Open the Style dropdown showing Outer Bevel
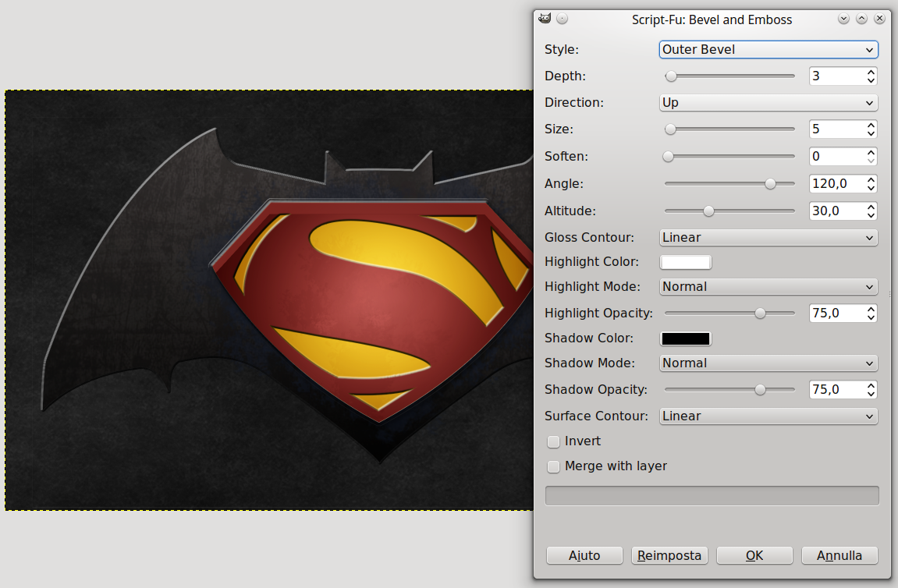 pos(768,49)
